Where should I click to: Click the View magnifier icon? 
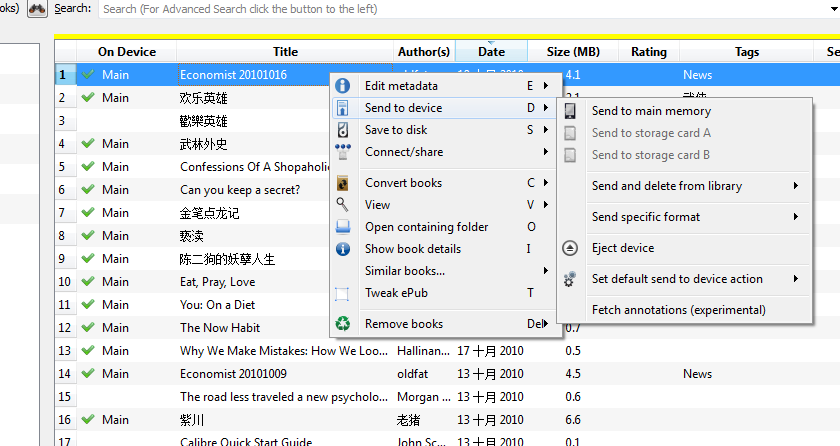coord(342,205)
